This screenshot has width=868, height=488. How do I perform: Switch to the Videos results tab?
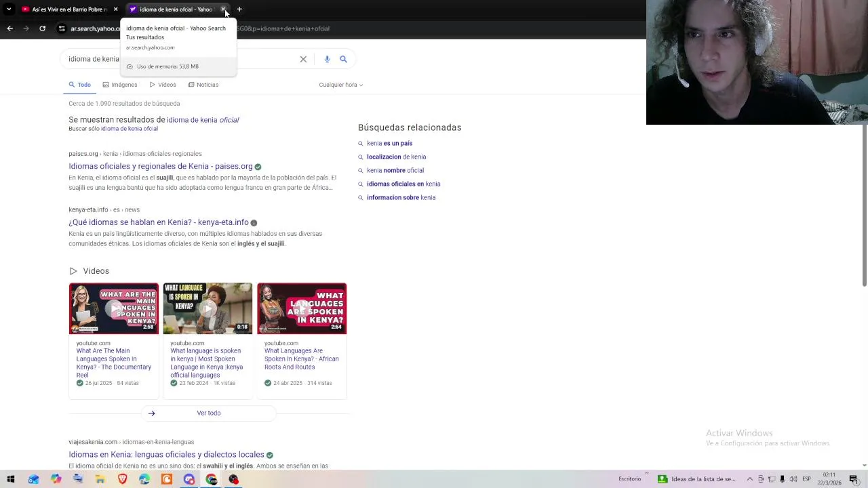(x=163, y=85)
